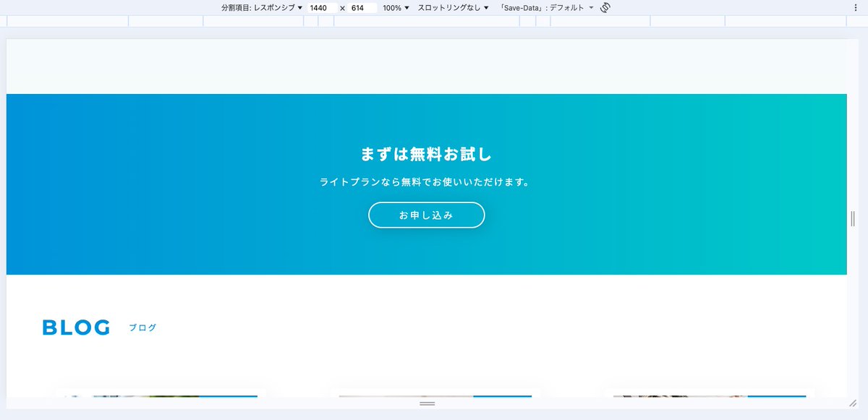Click the ブログ text link
This screenshot has height=420, width=868.
[143, 327]
